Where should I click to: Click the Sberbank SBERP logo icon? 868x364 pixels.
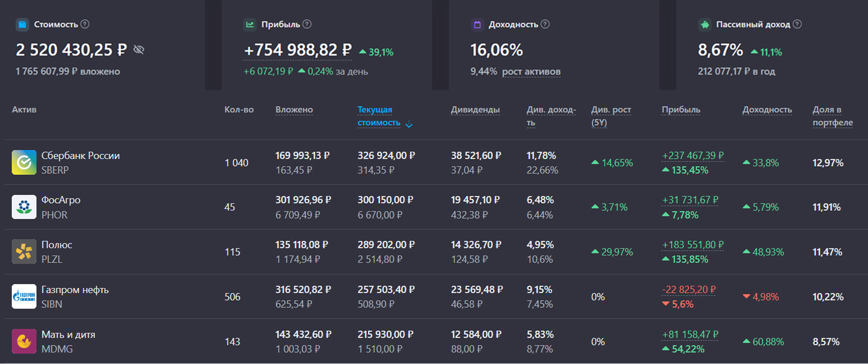[x=24, y=163]
